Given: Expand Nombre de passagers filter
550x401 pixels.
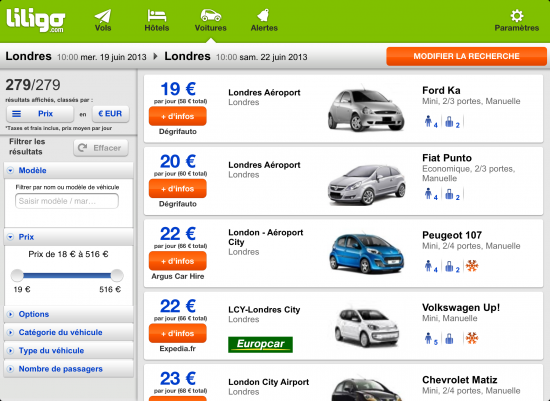Looking at the screenshot, I should pos(68,369).
